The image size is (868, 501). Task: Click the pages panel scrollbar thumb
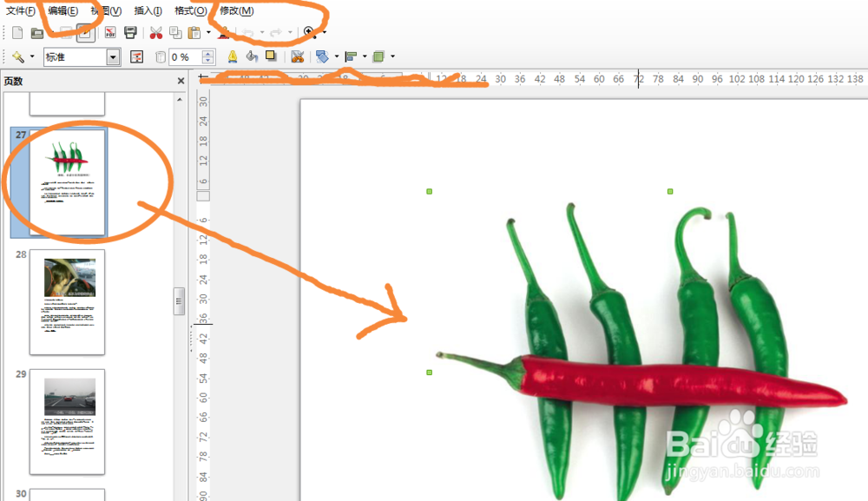pyautogui.click(x=179, y=300)
